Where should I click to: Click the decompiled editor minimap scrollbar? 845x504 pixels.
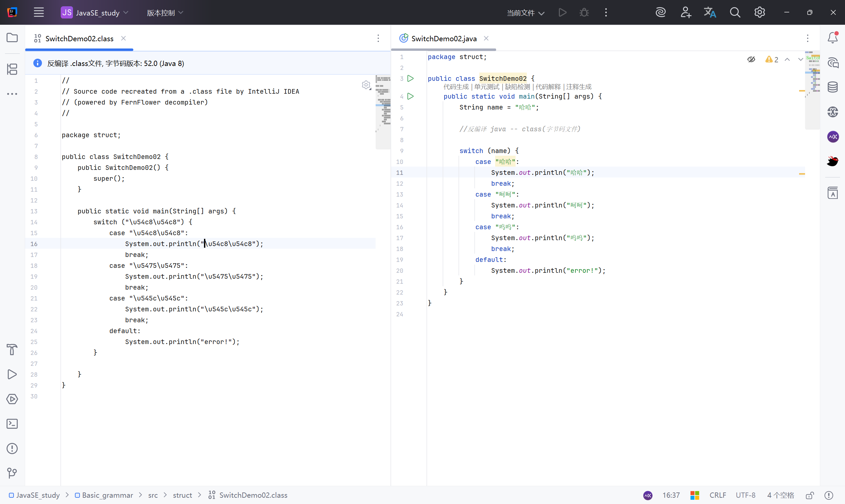click(383, 112)
